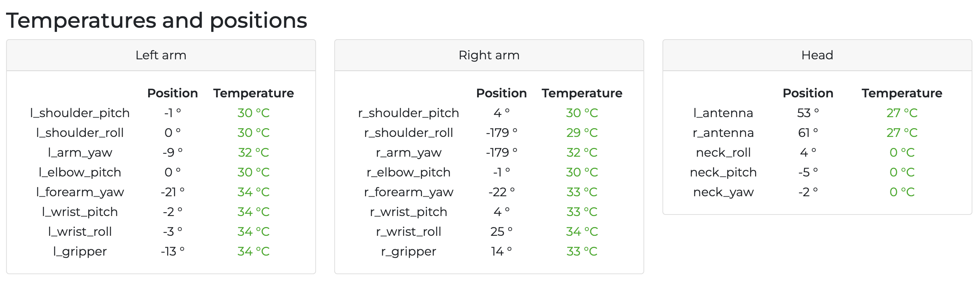Select the Temperatures and positions heading
The image size is (980, 286).
(156, 20)
